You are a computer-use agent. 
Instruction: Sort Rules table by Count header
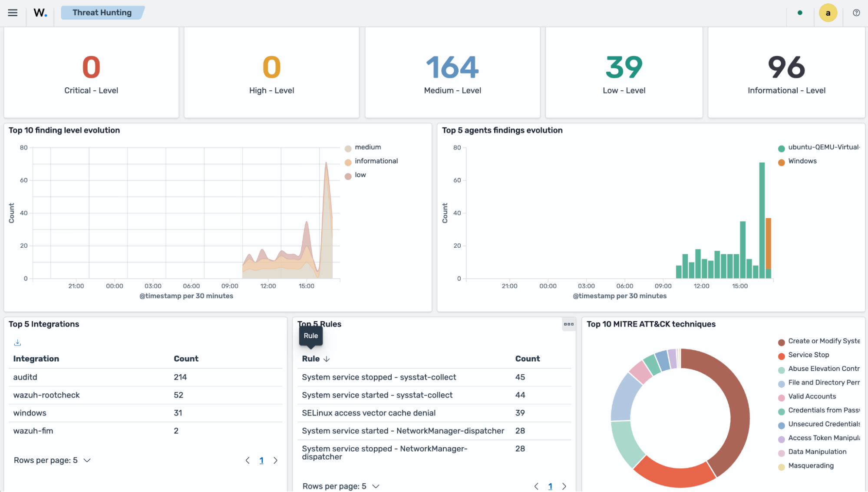(x=528, y=359)
